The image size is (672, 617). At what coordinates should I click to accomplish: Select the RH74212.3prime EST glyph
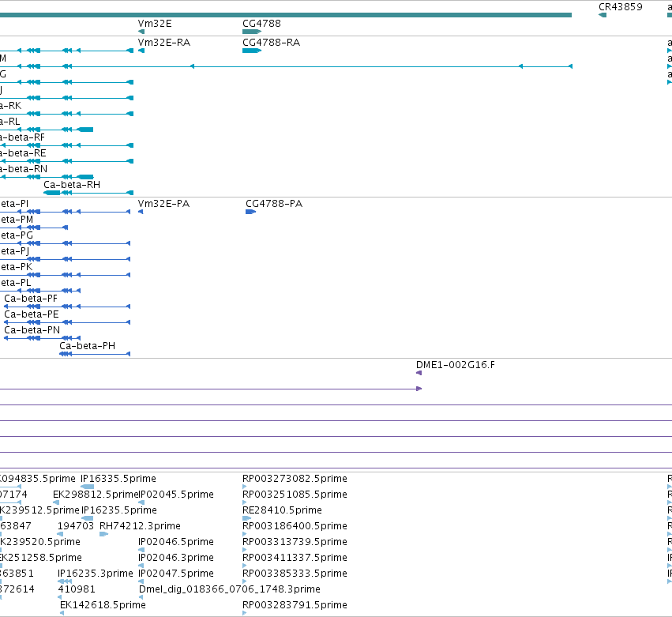(103, 534)
